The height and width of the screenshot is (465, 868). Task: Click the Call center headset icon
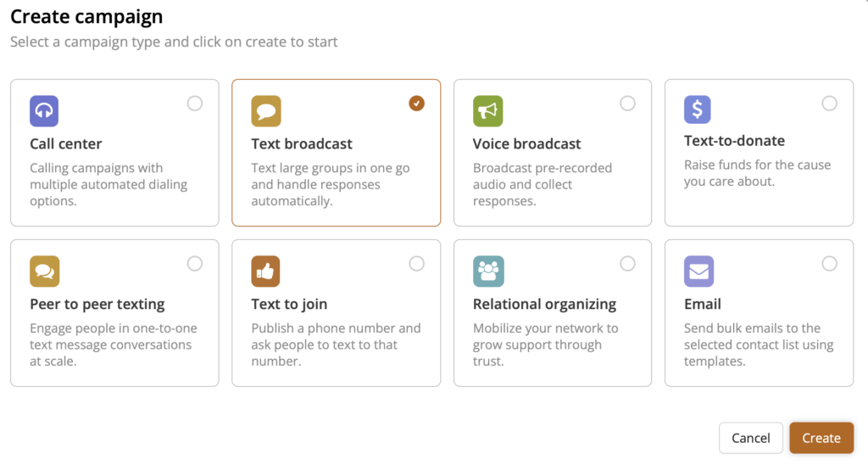click(44, 111)
